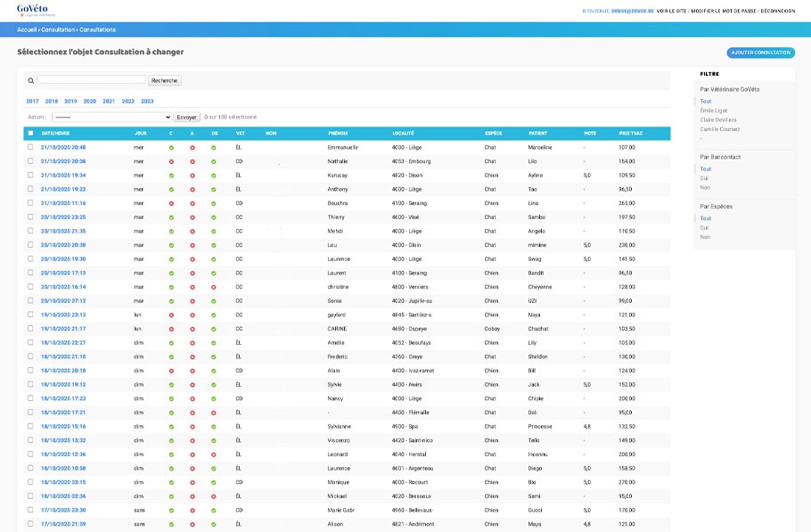Click the search magnifier icon
The width and height of the screenshot is (811, 532).
coord(31,81)
